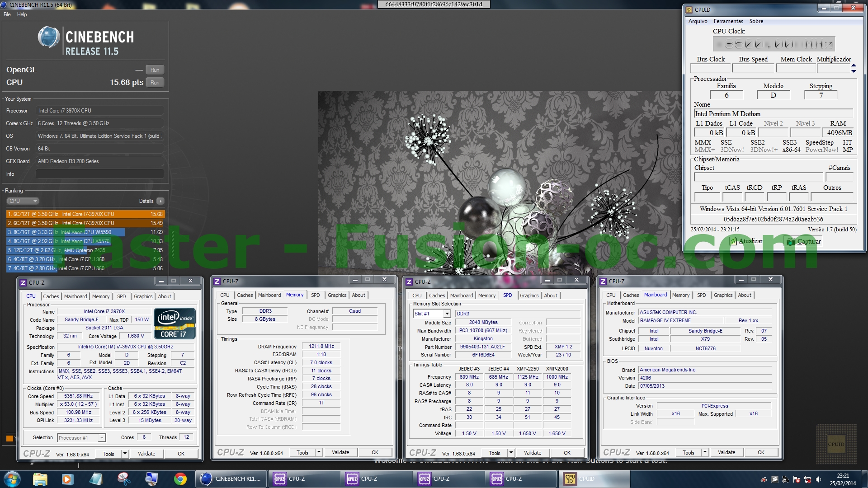The width and height of the screenshot is (868, 488).
Task: Open the Ranking CPU dropdown in Cinebench
Action: tap(23, 201)
